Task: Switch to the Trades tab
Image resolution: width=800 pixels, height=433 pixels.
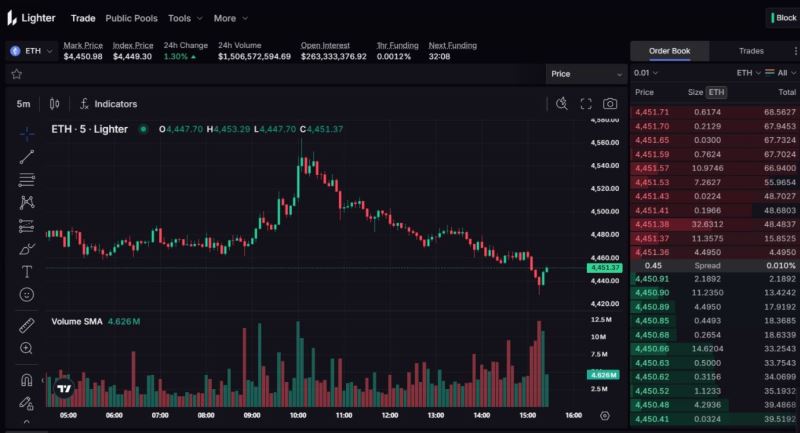Action: [751, 51]
